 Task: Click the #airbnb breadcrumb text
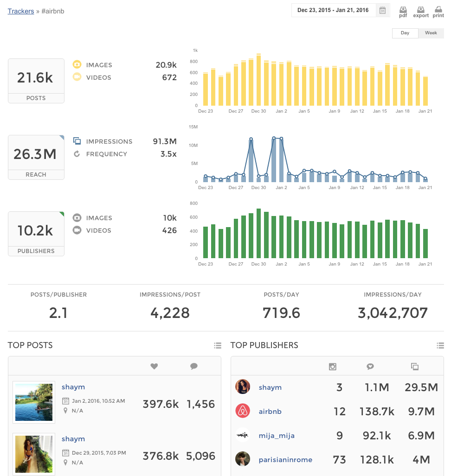(53, 11)
